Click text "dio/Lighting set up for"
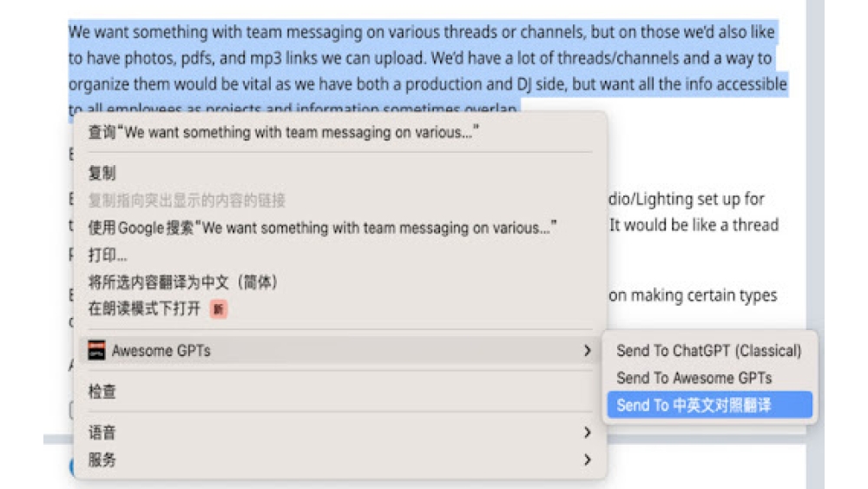 click(x=687, y=199)
